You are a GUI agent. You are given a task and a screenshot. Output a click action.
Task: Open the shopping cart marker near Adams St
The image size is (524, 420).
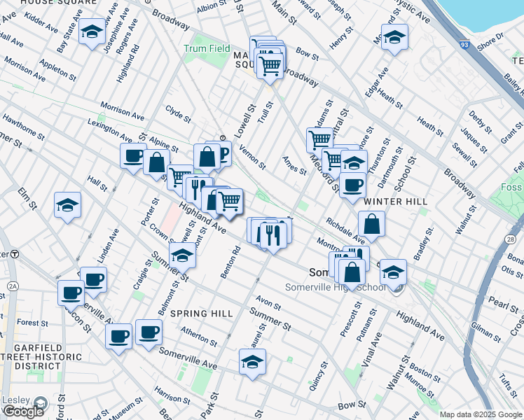[x=319, y=139]
